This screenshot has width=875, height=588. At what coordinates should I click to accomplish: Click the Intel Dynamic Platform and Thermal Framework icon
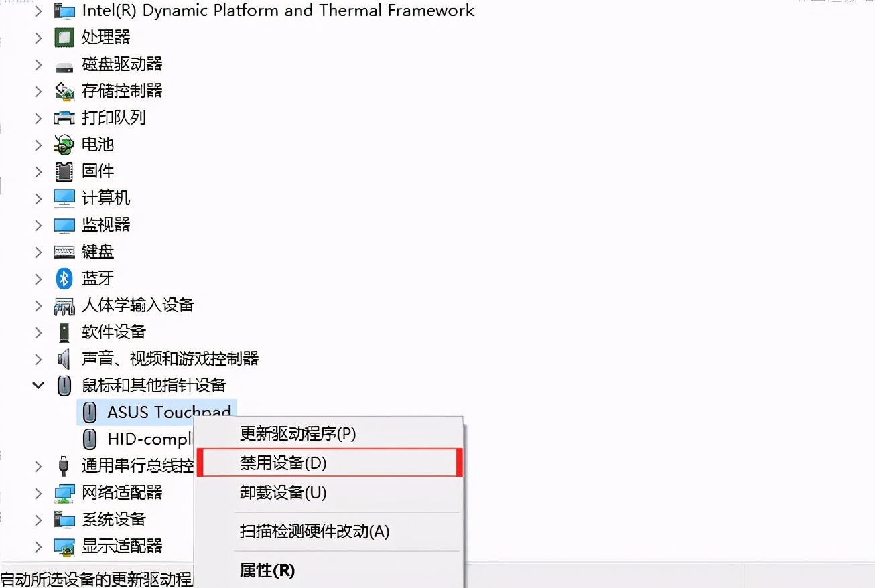coord(64,11)
